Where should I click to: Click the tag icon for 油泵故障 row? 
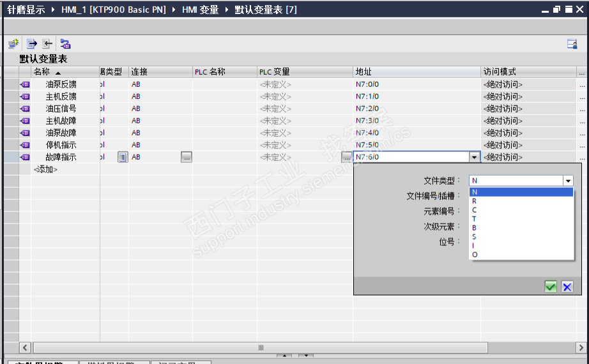tap(25, 133)
